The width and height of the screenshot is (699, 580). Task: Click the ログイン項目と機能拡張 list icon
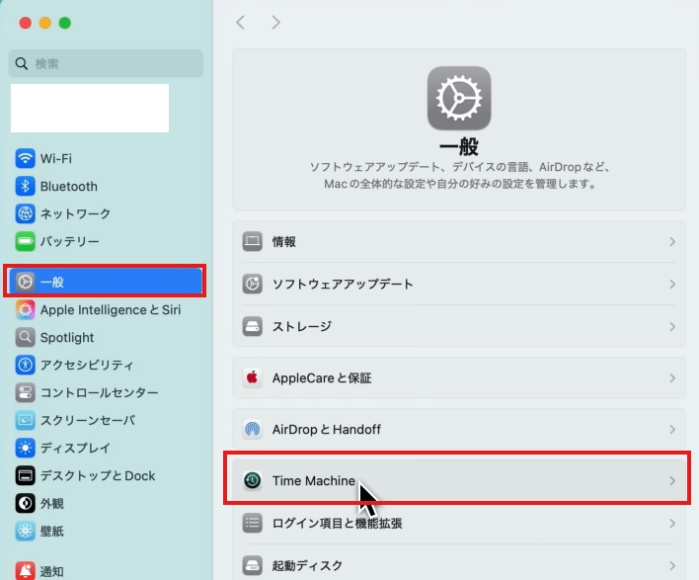coord(252,523)
